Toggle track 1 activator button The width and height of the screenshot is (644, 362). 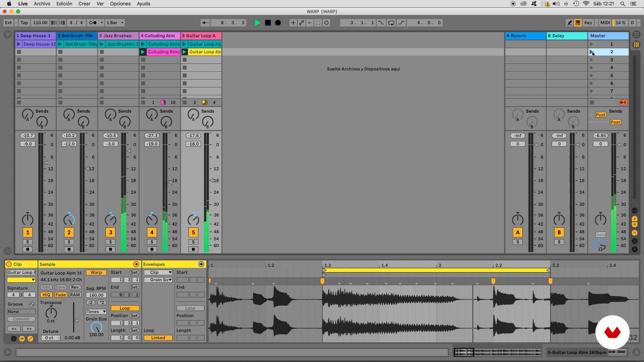coord(28,232)
